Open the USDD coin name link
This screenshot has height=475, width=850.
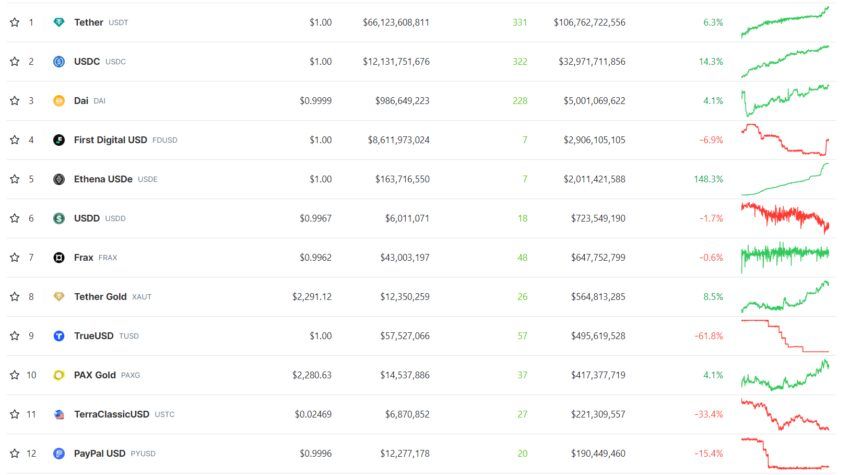(87, 218)
